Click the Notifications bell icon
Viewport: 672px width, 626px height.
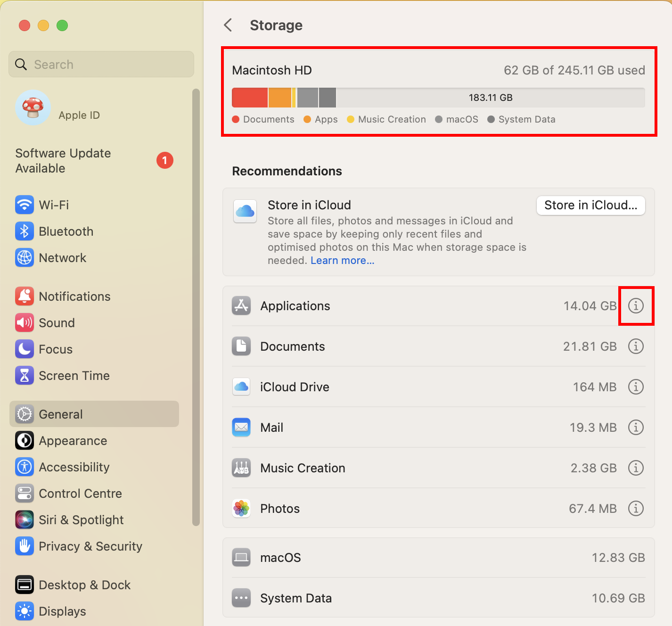click(x=25, y=297)
